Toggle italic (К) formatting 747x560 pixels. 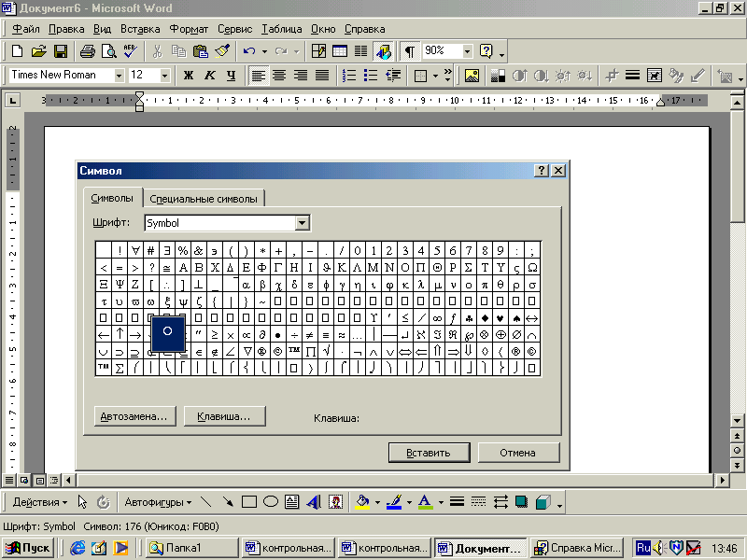point(210,76)
